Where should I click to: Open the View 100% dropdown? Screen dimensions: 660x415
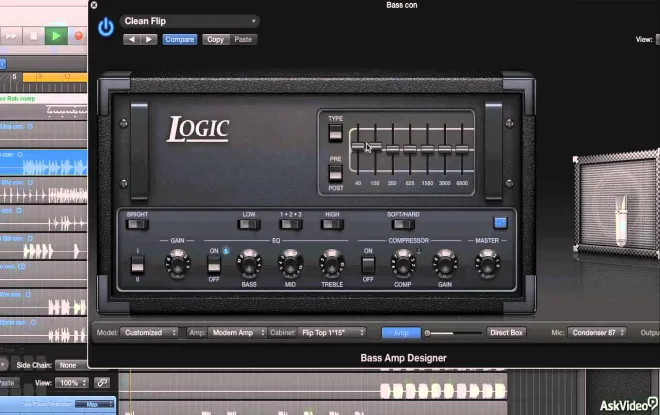72,383
